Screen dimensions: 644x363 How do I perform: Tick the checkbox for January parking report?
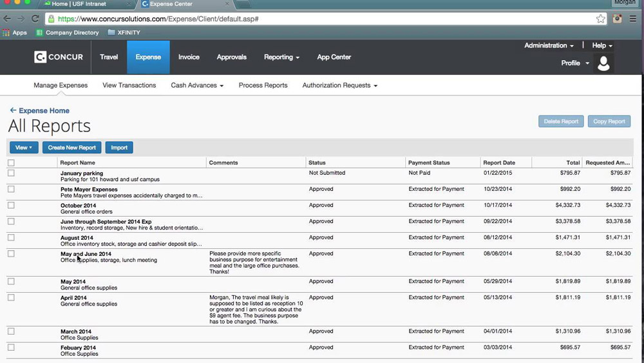tap(11, 173)
